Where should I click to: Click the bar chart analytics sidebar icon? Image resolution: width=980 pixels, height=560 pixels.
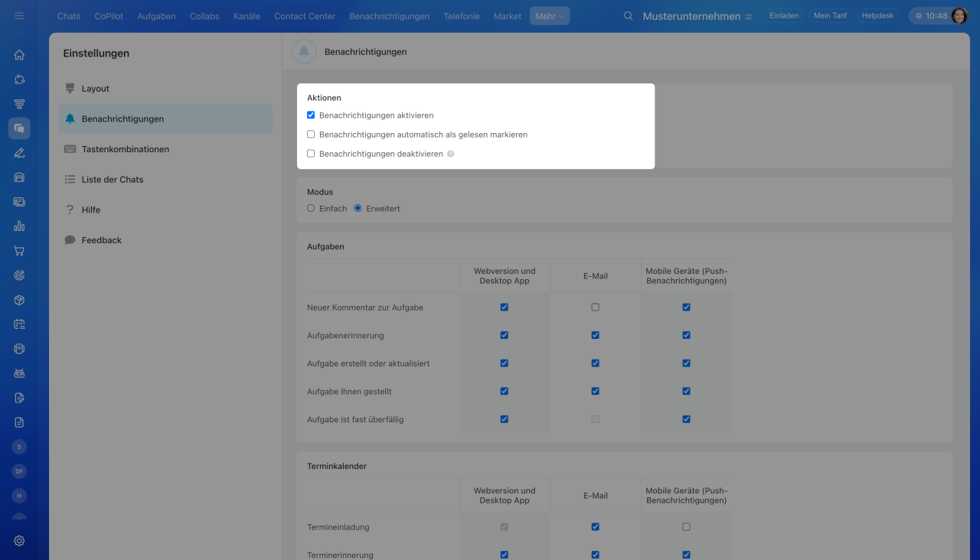pos(19,226)
